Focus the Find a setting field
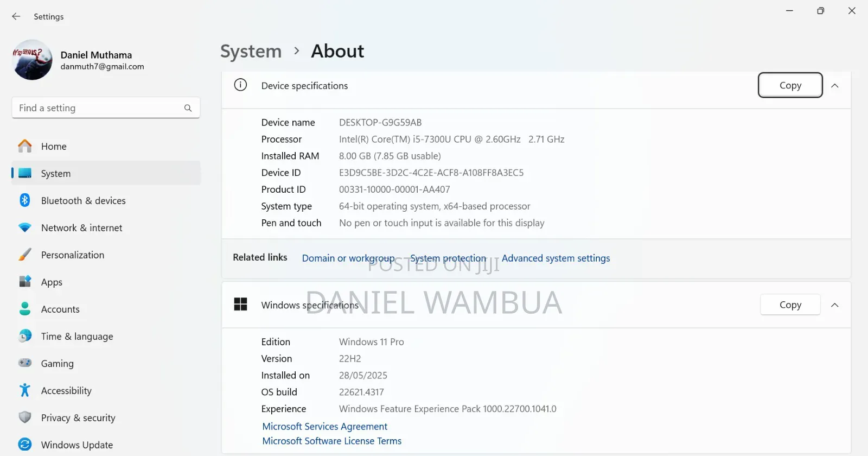Screen dimensions: 868x456 tap(106, 108)
